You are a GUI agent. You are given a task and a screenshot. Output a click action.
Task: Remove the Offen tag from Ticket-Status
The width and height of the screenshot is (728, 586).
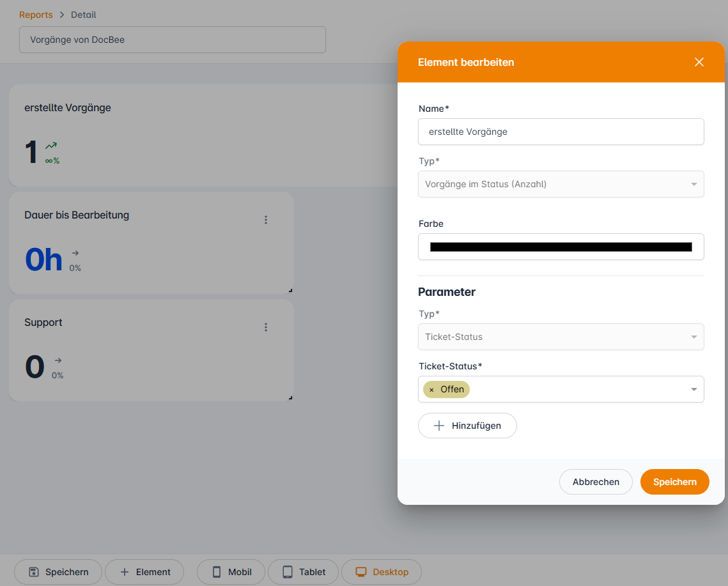click(x=431, y=390)
